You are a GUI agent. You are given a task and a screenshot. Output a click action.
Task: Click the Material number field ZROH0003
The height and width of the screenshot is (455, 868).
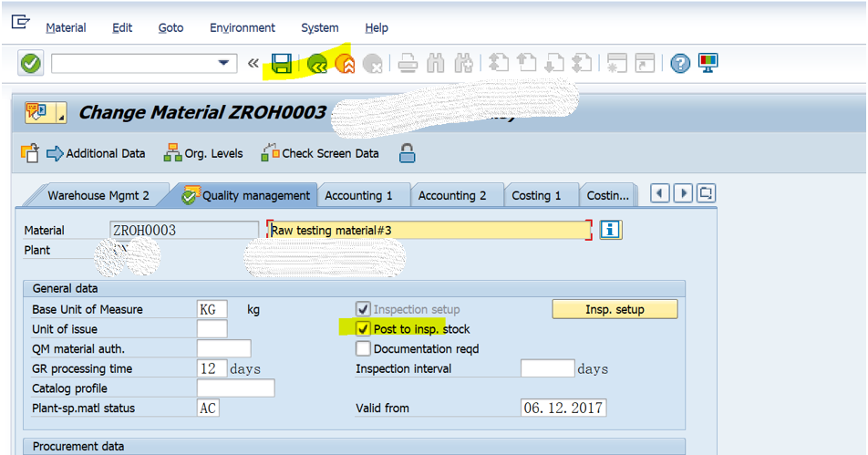pyautogui.click(x=184, y=231)
